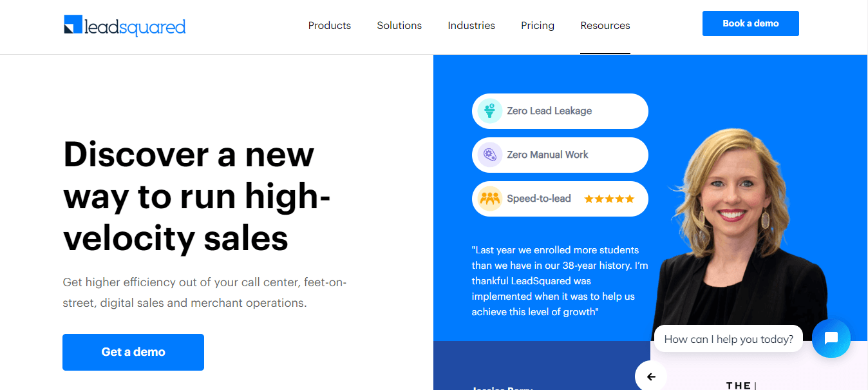Open the Resources menu

click(x=605, y=26)
